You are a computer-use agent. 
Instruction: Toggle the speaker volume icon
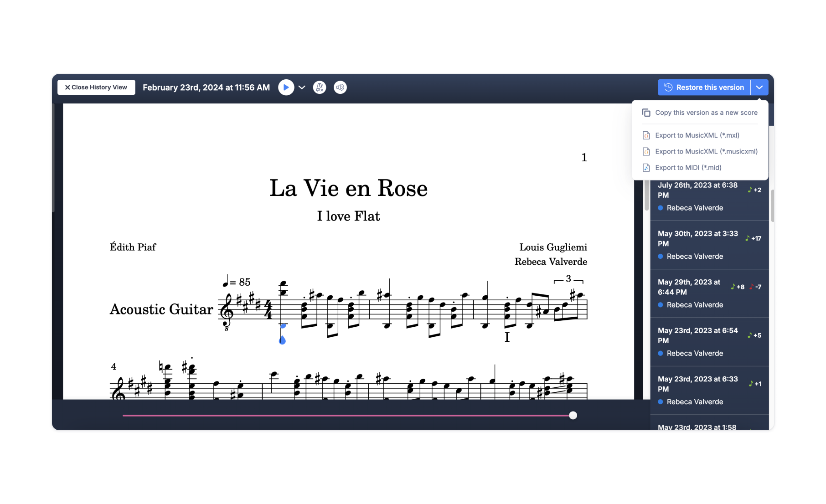[340, 87]
